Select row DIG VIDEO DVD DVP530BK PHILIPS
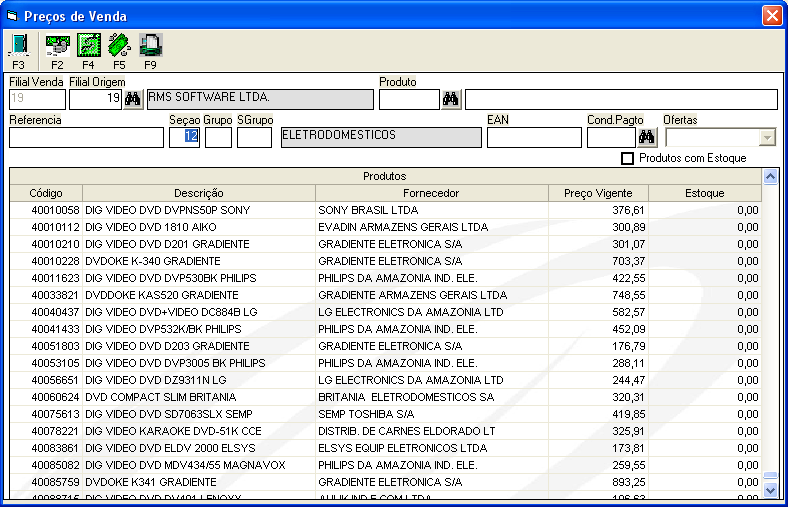This screenshot has width=788, height=507. point(385,278)
